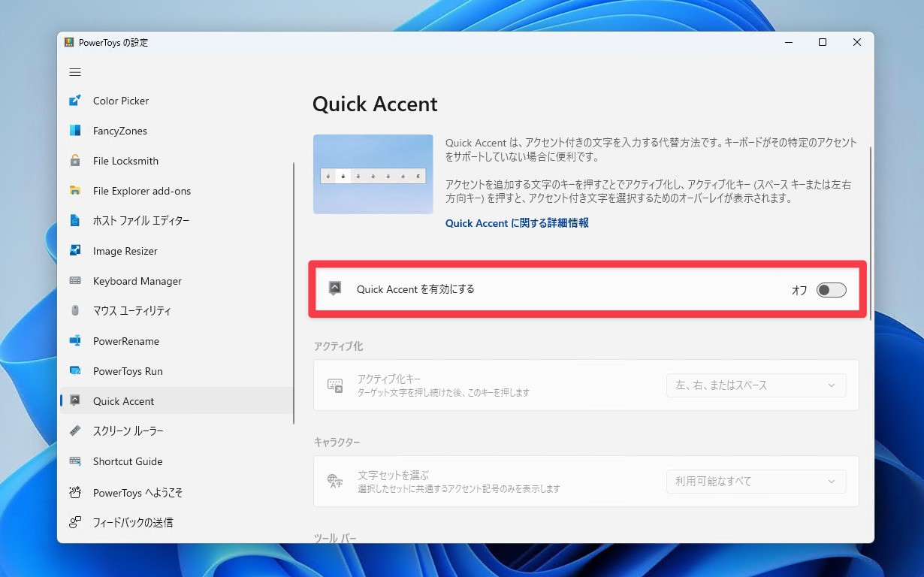Switch to PowerToys へようこそ page
The image size is (924, 577).
tap(132, 492)
